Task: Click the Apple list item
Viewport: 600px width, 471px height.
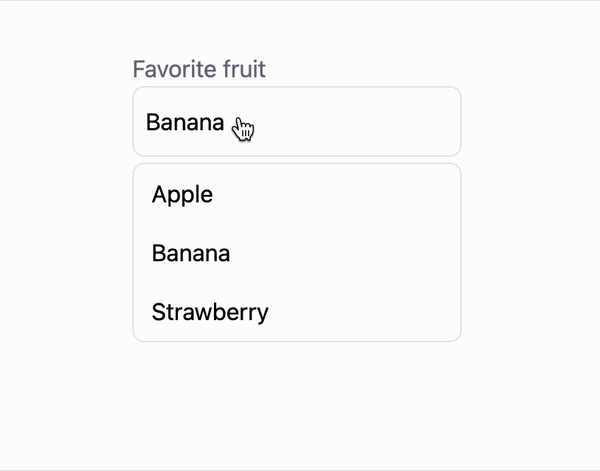Action: click(x=297, y=194)
